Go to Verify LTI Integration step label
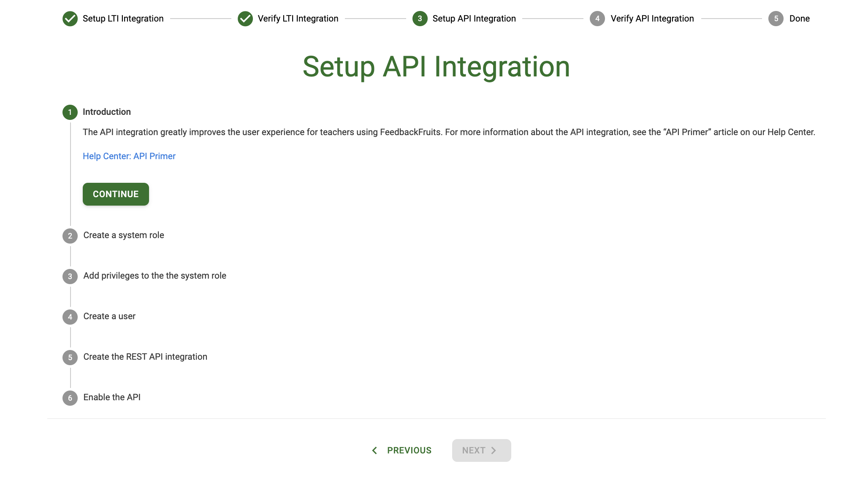The width and height of the screenshot is (868, 491). (298, 19)
